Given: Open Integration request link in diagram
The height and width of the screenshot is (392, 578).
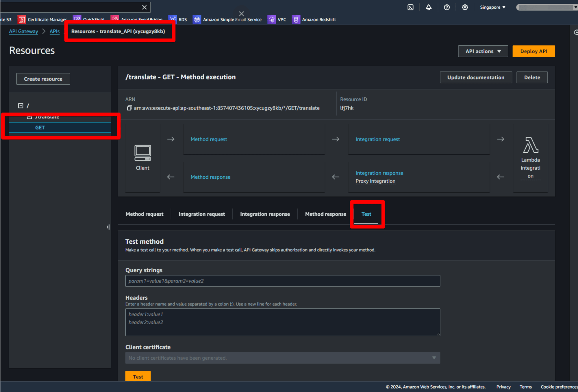Looking at the screenshot, I should pyautogui.click(x=377, y=139).
